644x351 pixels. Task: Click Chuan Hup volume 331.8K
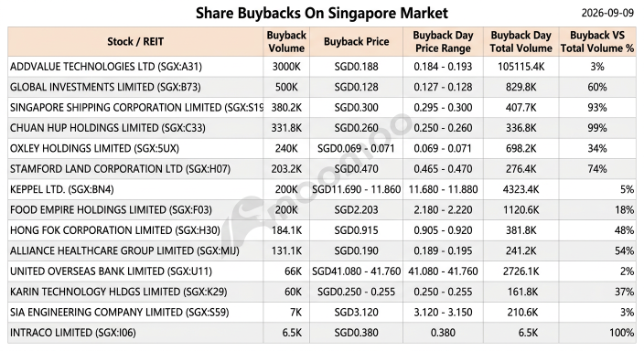point(286,128)
